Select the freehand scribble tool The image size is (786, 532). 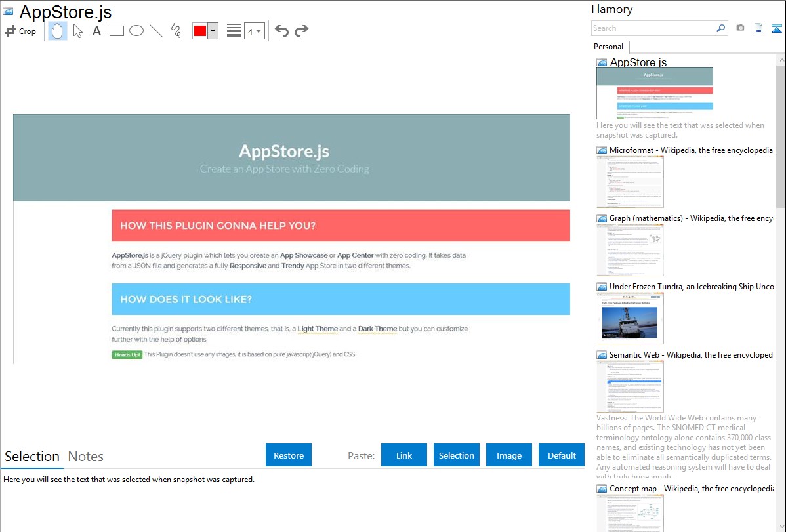point(176,31)
